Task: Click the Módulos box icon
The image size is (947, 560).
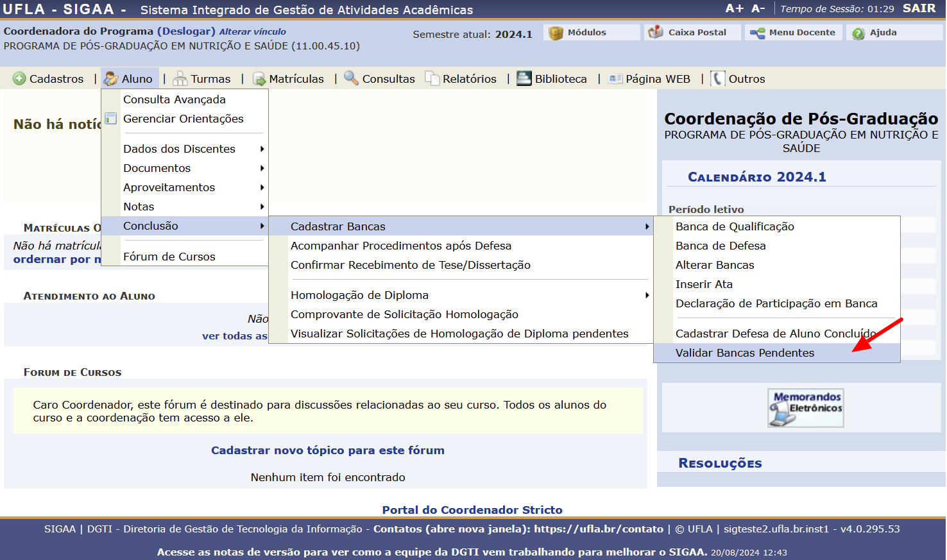Action: (x=556, y=33)
